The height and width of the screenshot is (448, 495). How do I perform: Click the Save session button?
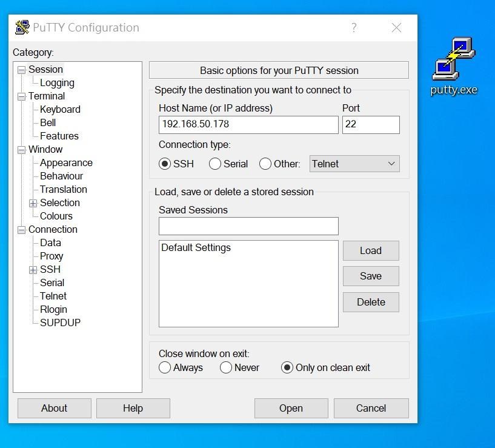pos(371,276)
